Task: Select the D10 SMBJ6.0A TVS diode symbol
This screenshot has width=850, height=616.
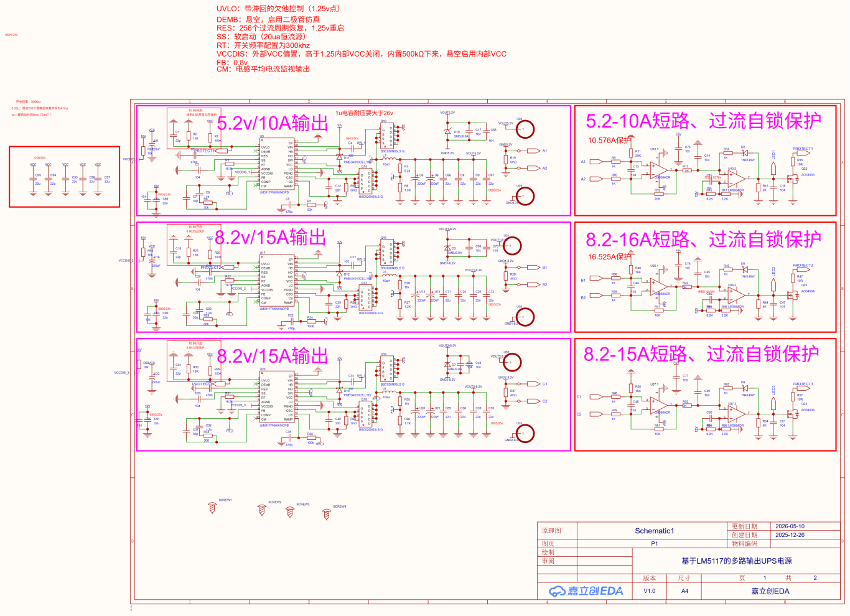Action: tap(447, 131)
